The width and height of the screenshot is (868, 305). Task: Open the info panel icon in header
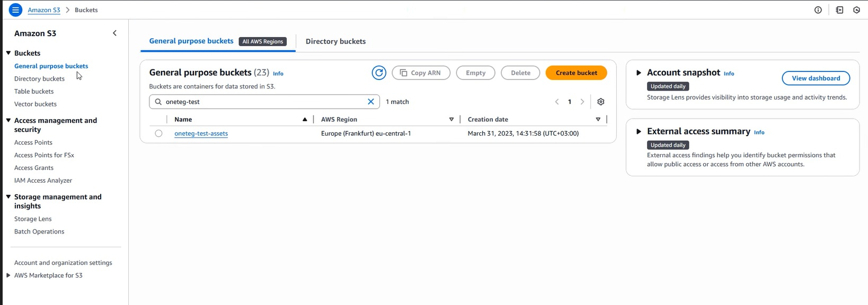[818, 10]
